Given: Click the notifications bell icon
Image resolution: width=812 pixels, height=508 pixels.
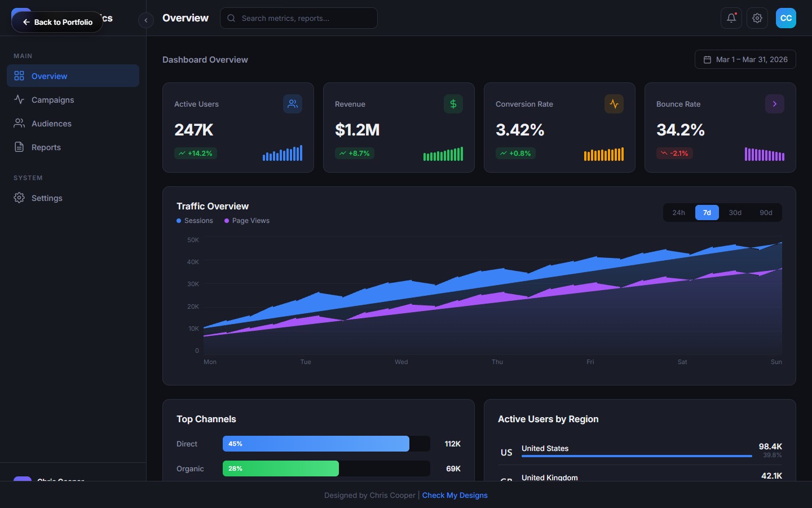Looking at the screenshot, I should coord(731,18).
